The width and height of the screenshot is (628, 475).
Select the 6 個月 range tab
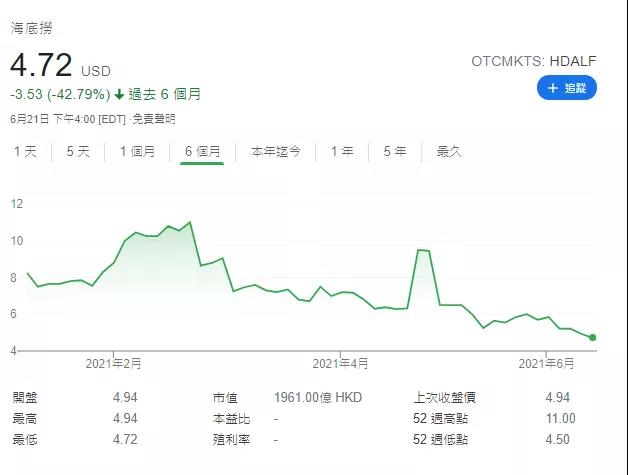(x=202, y=151)
